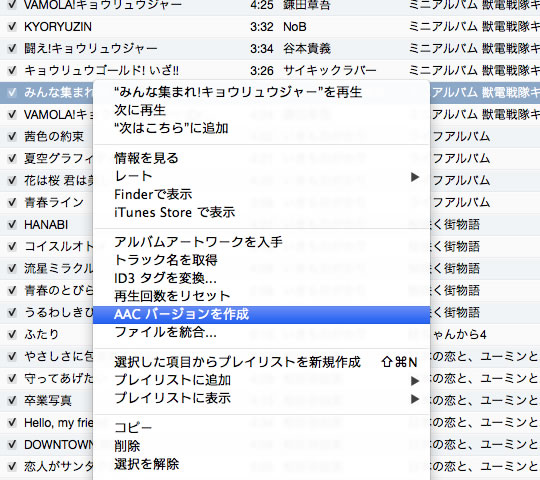This screenshot has height=480, width=540.
Task: Uncheck the KYORYUZIN track checkbox
Action: pos(12,27)
